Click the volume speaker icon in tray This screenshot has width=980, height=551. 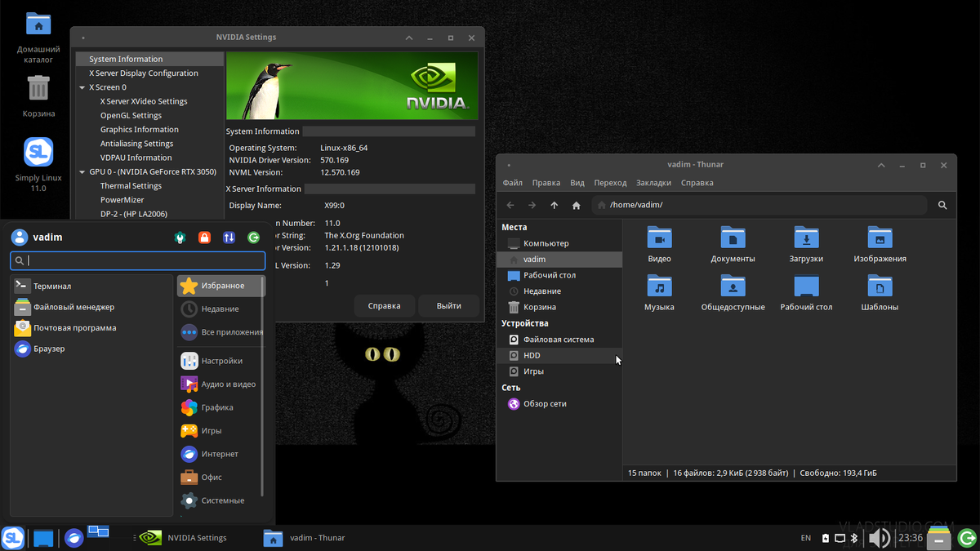[x=880, y=538]
